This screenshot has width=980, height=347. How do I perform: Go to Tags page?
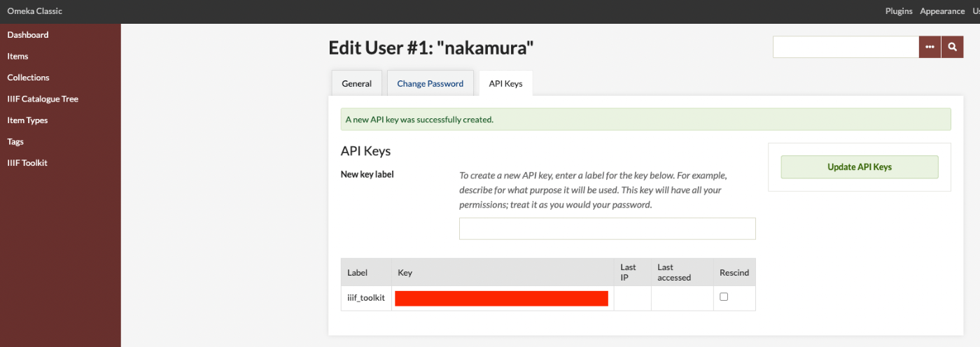(15, 141)
